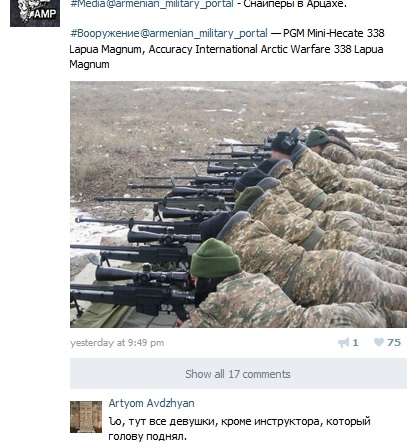Viewport: 407px width, 448px height.
Task: Open Artyom Avdzhyan's profile name
Action: [x=151, y=403]
